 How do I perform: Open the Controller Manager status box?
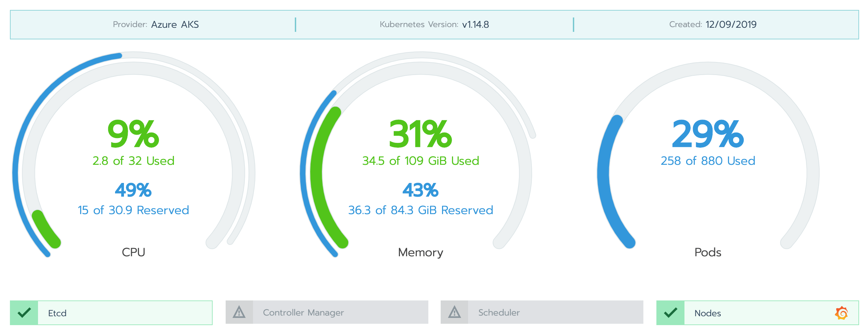pos(340,312)
